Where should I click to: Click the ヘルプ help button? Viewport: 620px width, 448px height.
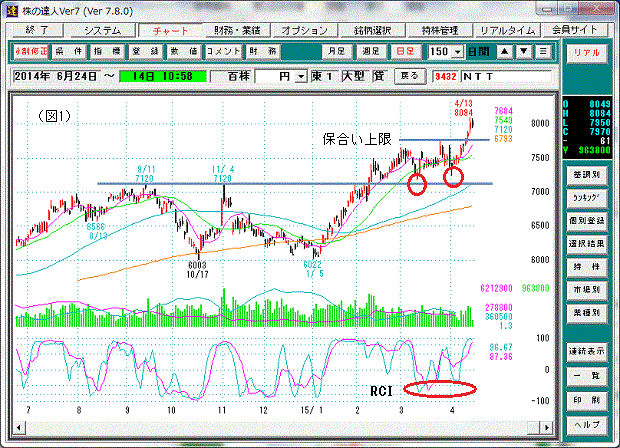(x=587, y=425)
